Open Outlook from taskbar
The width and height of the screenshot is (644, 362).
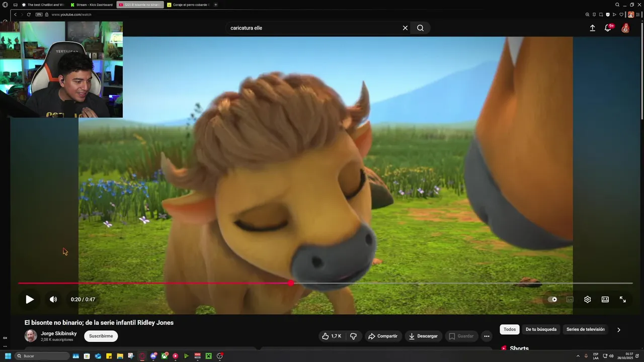click(98, 356)
